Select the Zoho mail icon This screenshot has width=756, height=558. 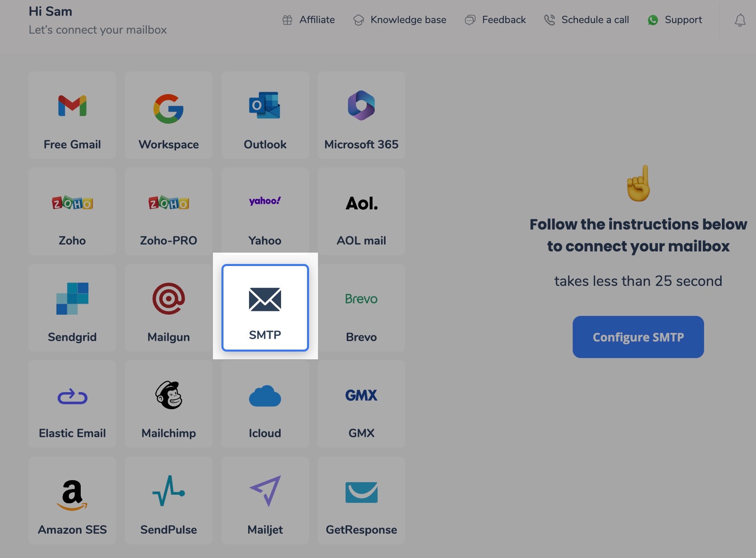tap(72, 203)
